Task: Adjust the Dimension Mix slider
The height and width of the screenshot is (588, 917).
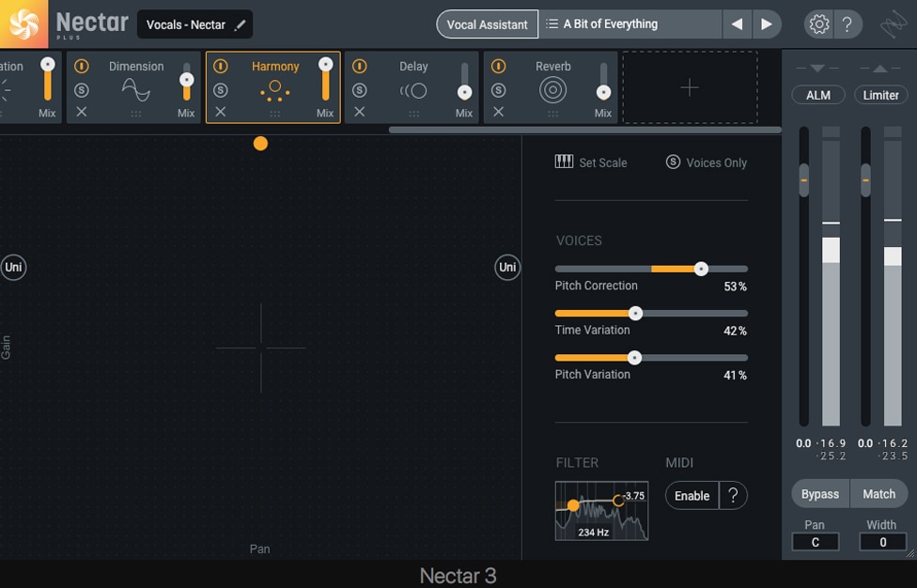Action: point(187,80)
